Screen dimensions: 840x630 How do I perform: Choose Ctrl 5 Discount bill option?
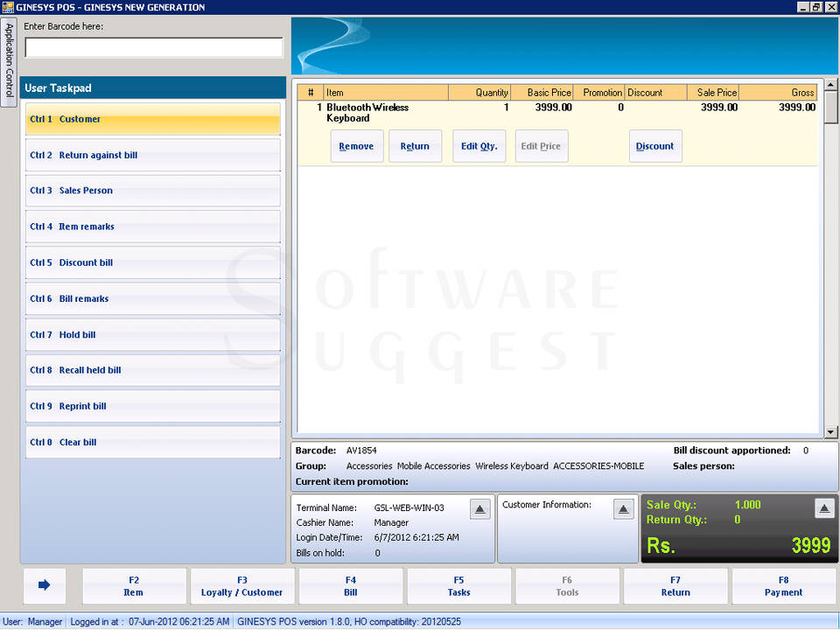153,262
